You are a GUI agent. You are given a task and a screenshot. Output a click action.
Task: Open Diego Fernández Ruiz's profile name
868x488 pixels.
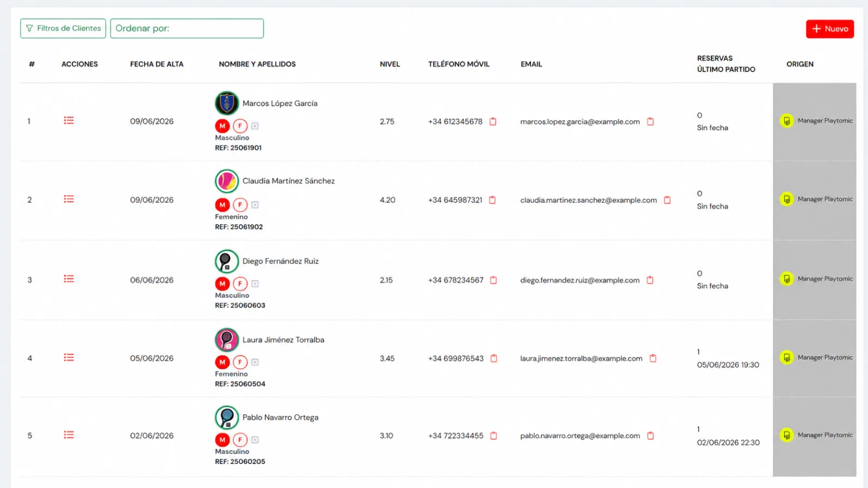[280, 261]
